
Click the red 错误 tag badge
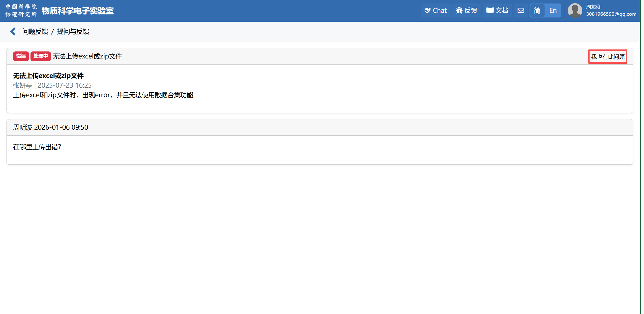coord(21,56)
